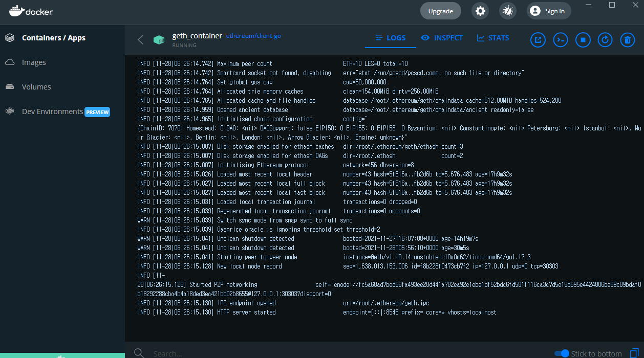Restart the geth_container

coord(605,39)
